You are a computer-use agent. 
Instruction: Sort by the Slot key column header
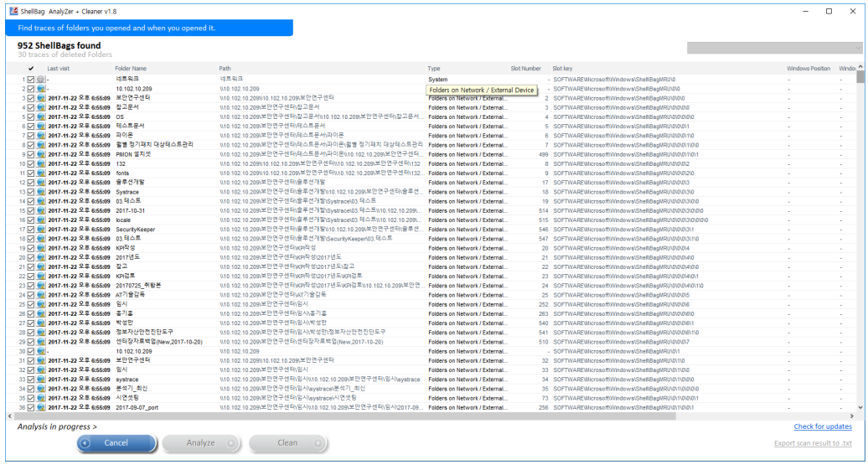pos(562,69)
